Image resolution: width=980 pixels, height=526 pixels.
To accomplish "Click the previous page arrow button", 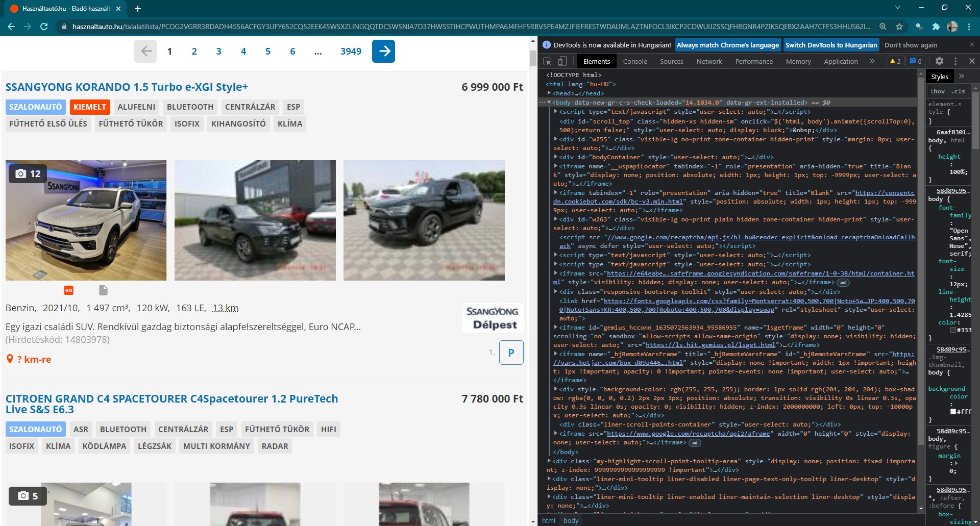I will pos(145,51).
